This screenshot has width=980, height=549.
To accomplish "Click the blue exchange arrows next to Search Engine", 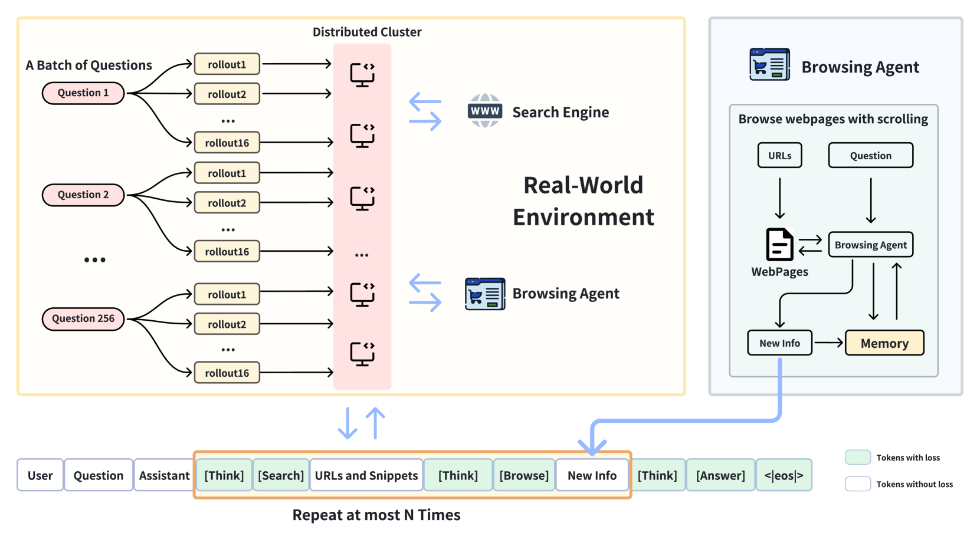I will [425, 111].
